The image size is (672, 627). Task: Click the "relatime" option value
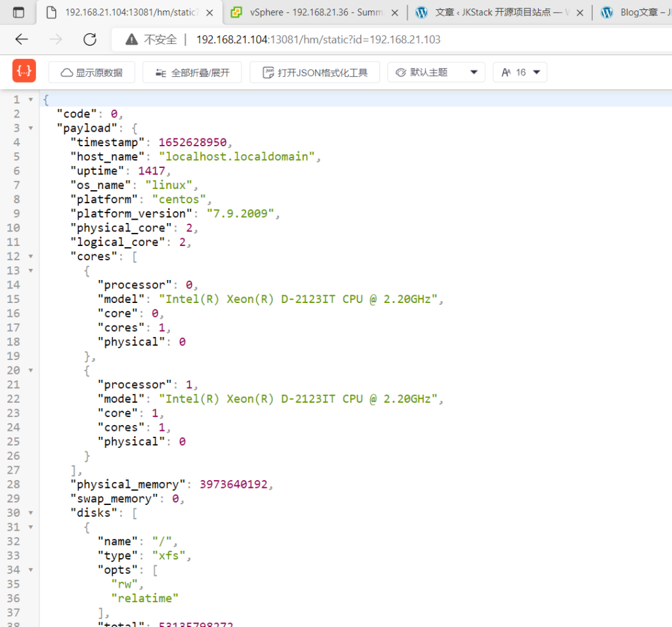[145, 598]
